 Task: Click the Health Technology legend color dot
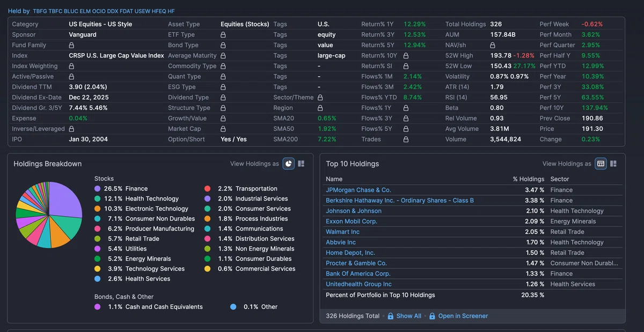point(97,198)
